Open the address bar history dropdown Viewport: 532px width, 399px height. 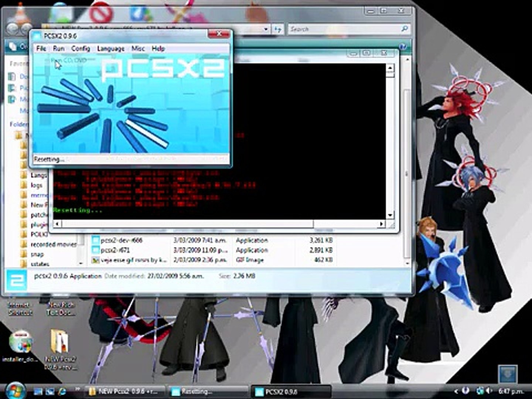(266, 29)
